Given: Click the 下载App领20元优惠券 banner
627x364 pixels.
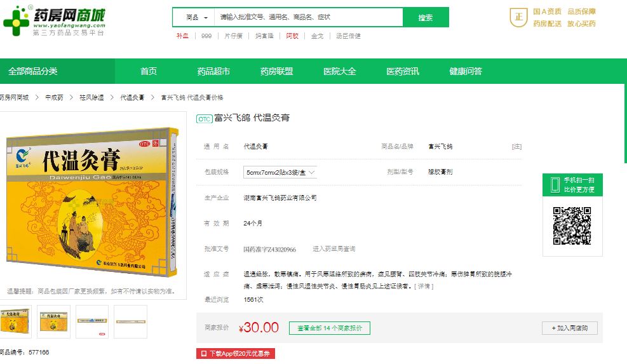Looking at the screenshot, I should [x=236, y=354].
